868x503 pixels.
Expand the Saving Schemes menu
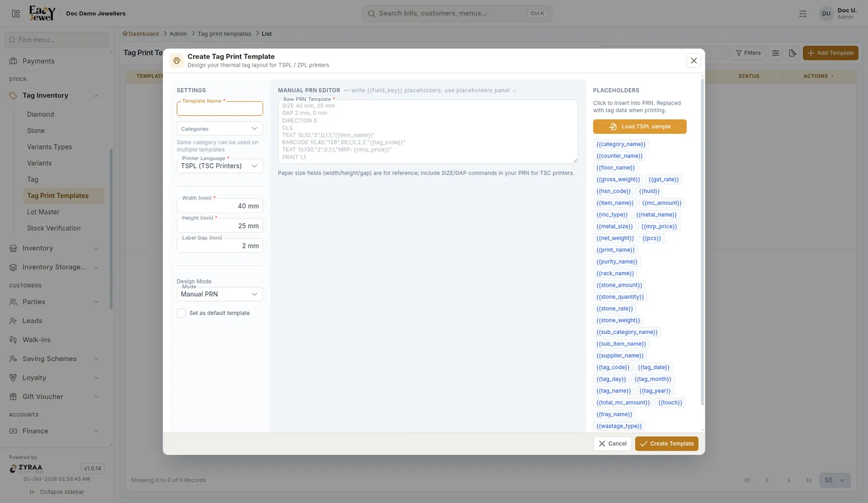tap(96, 359)
